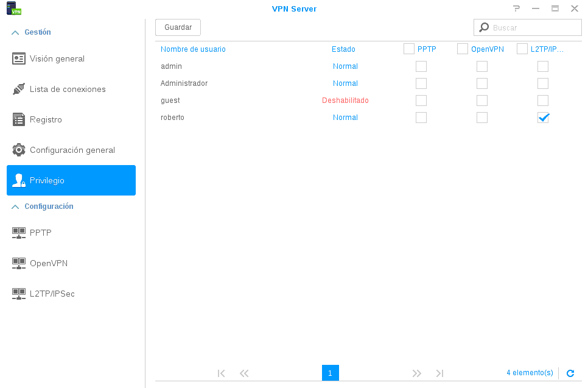The height and width of the screenshot is (388, 588).
Task: Click the help question mark icon
Action: pyautogui.click(x=517, y=9)
